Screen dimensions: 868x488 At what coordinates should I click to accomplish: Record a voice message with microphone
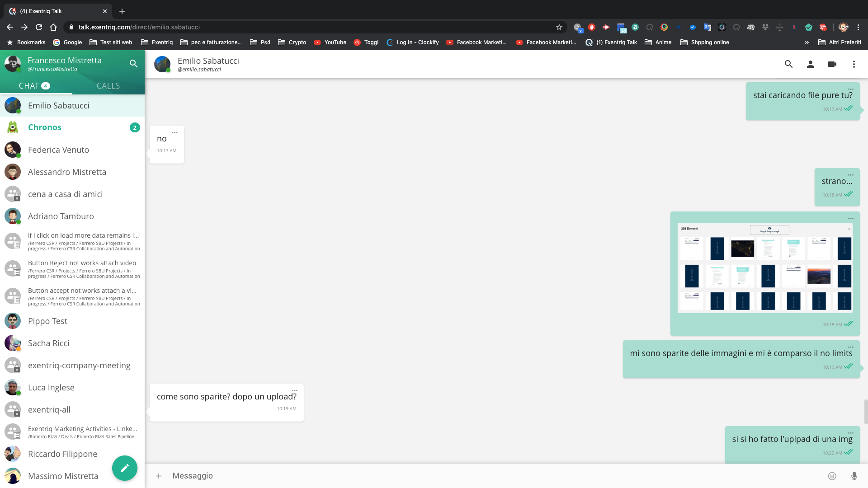coord(854,476)
